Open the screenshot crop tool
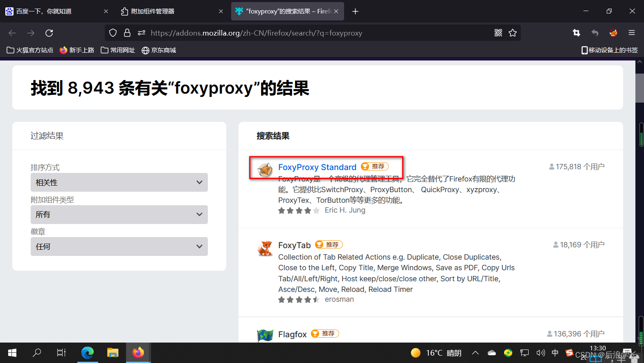644x363 pixels. point(576,33)
